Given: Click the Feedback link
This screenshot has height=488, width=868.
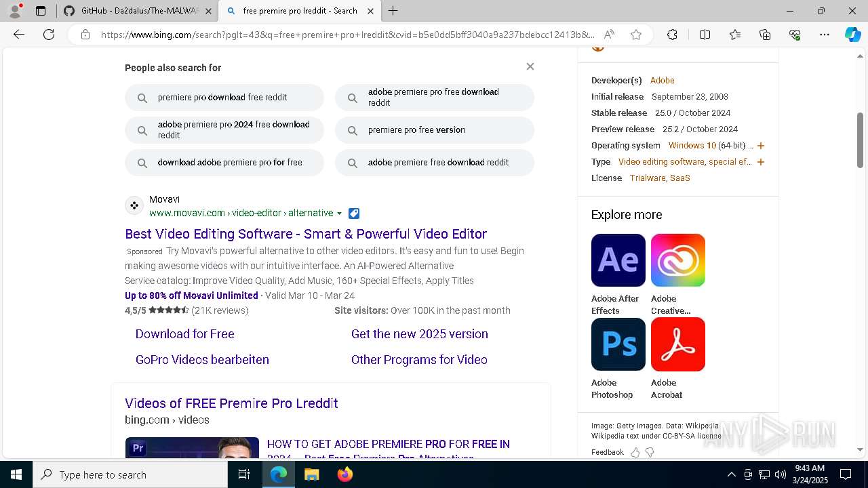Looking at the screenshot, I should point(608,452).
